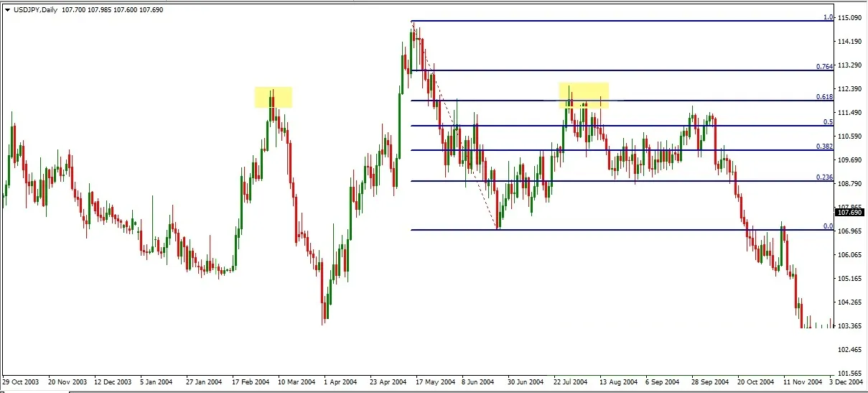This screenshot has width=868, height=393.
Task: Click price 106.065 on the price scale
Action: pyautogui.click(x=850, y=254)
